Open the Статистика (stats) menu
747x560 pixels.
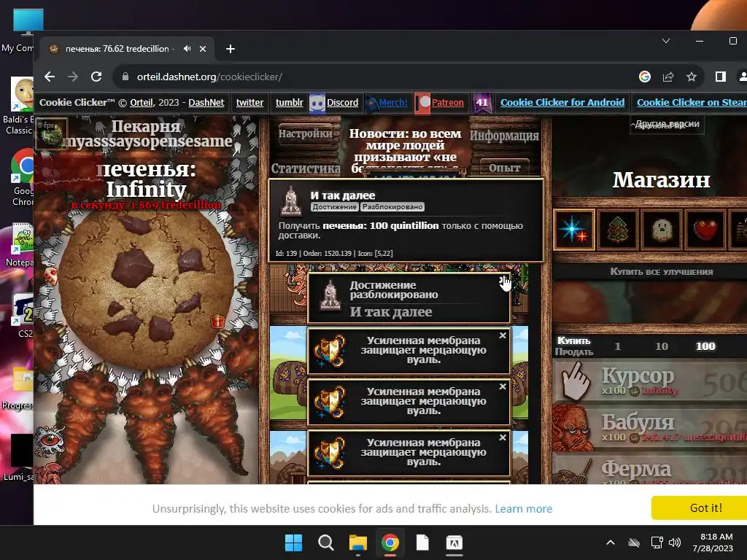pyautogui.click(x=306, y=168)
